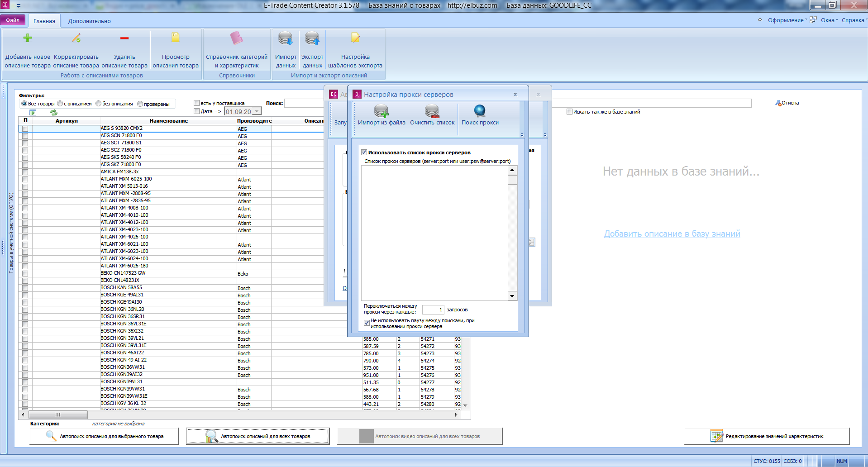The image size is (868, 467).
Task: Select без описания filter radio button
Action: [99, 104]
